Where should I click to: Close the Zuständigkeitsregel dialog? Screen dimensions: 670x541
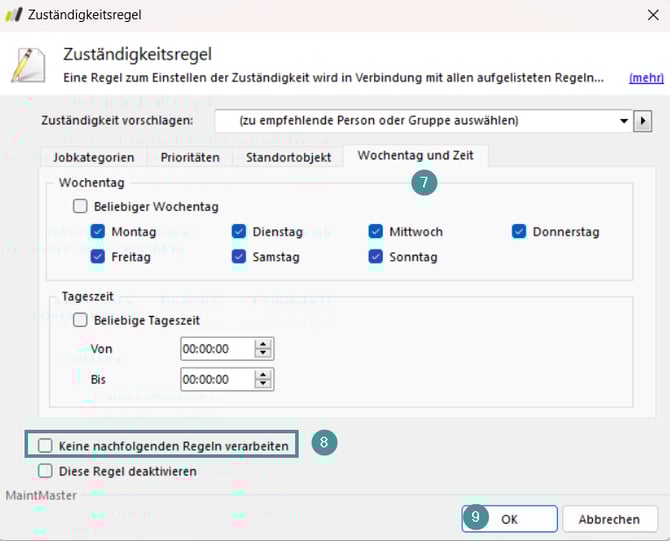[653, 15]
